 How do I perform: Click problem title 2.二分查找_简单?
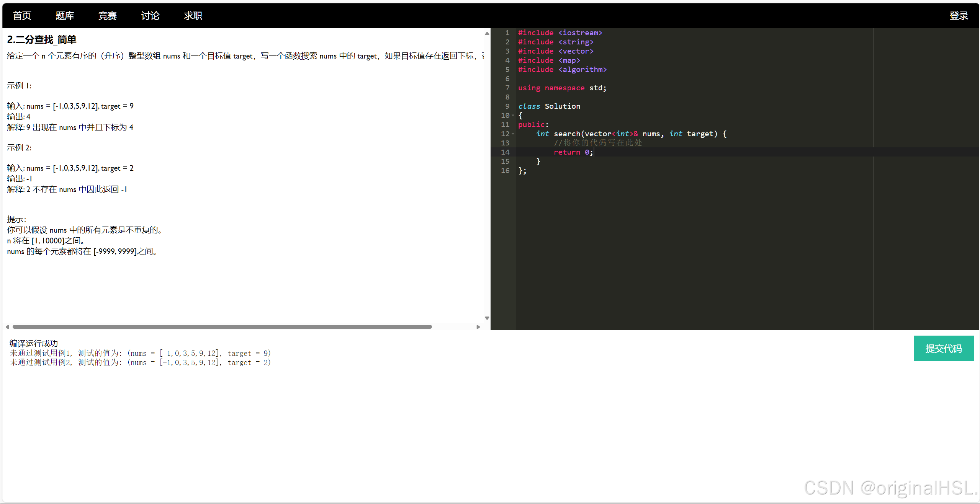click(42, 40)
